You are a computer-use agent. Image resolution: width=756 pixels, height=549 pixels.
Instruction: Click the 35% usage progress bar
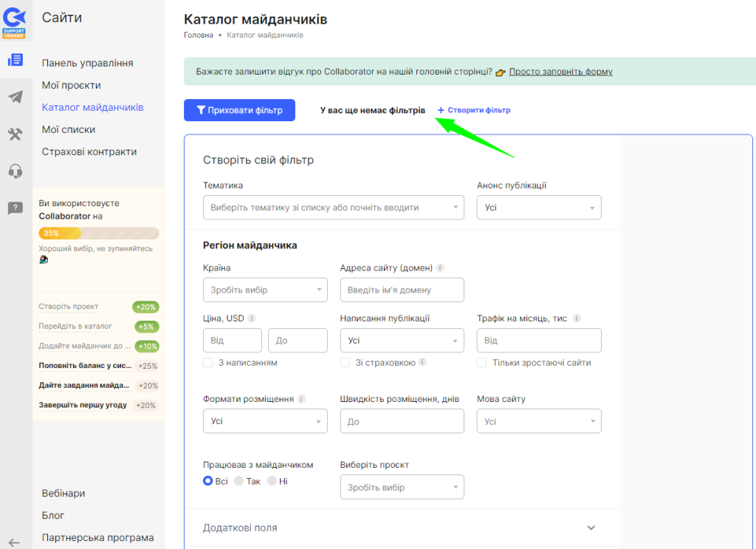(99, 233)
